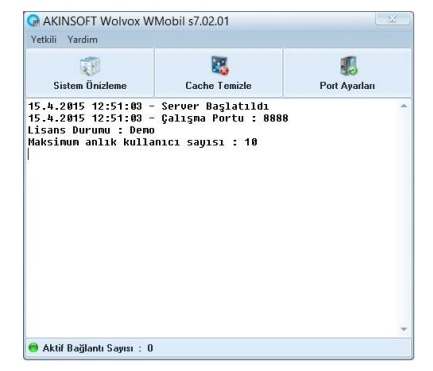Viewport: 433px width, 371px height.
Task: Click the green connection status indicator
Action: pos(33,348)
